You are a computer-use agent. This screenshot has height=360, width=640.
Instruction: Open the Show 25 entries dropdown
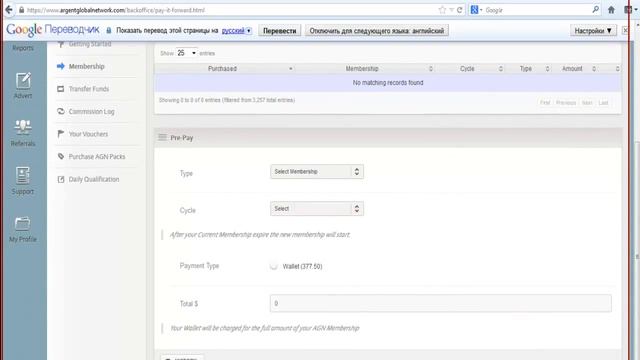click(x=187, y=53)
